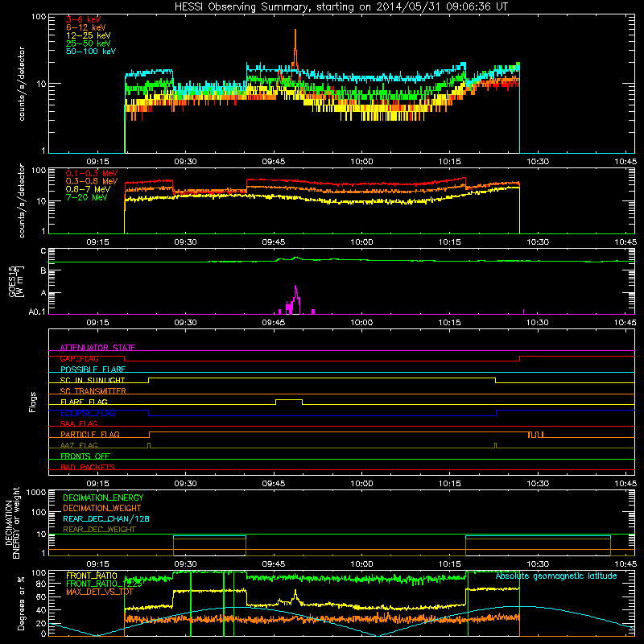Select the 3-6 keV legend label
This screenshot has width=644, height=644.
point(83,19)
